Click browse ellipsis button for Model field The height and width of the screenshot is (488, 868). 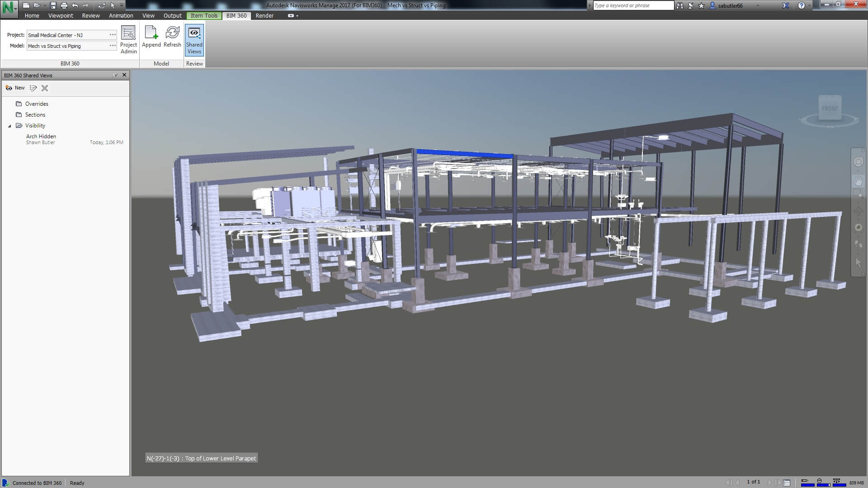[113, 46]
